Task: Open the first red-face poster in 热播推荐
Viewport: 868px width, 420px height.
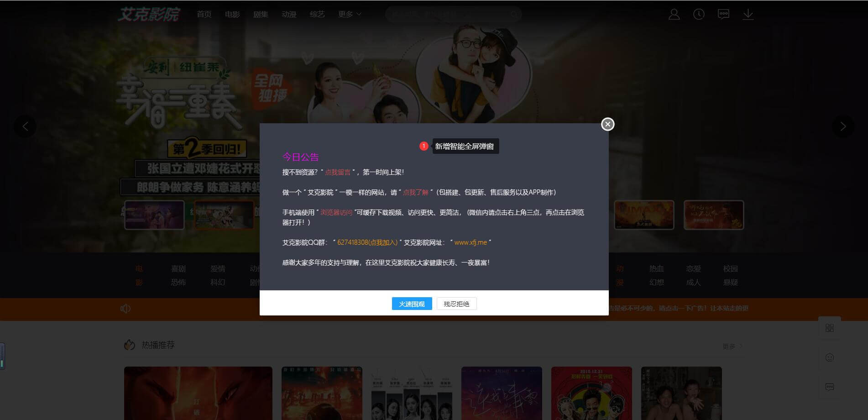Action: click(x=198, y=393)
